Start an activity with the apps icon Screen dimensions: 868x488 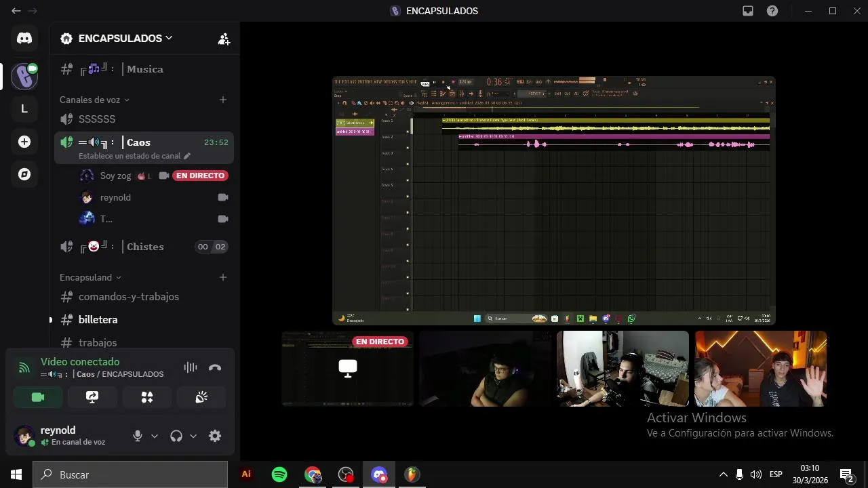(x=147, y=397)
